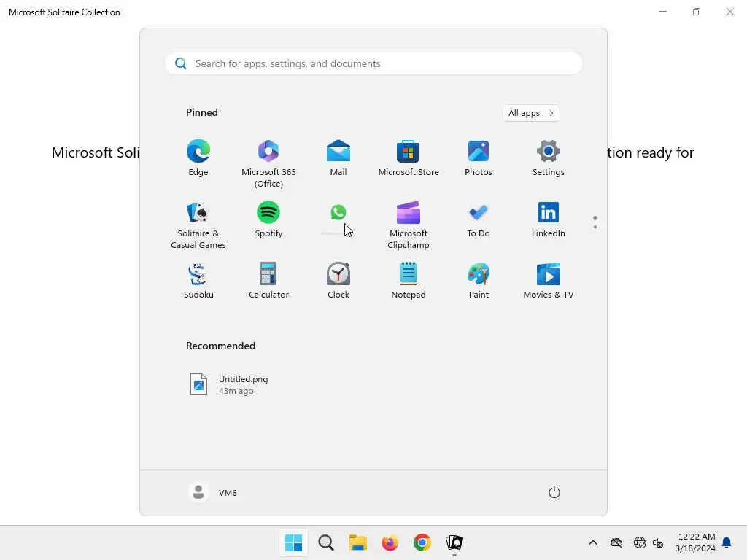The width and height of the screenshot is (747, 560).
Task: Launch the Sudoku game
Action: (198, 281)
